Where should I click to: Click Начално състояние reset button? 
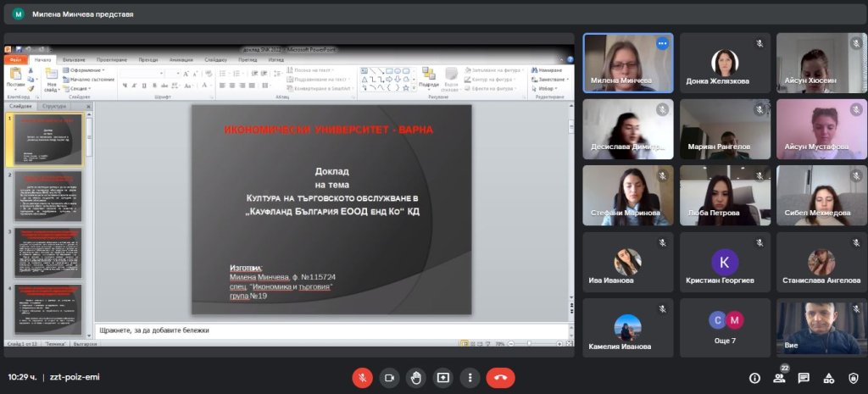point(88,79)
